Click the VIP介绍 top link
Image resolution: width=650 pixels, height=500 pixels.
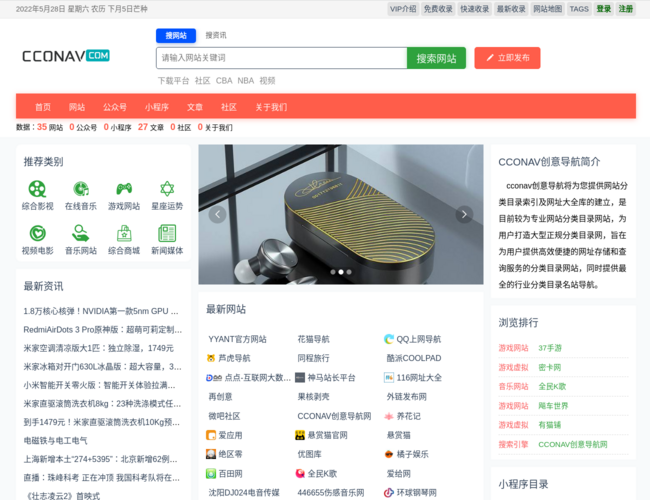click(403, 9)
